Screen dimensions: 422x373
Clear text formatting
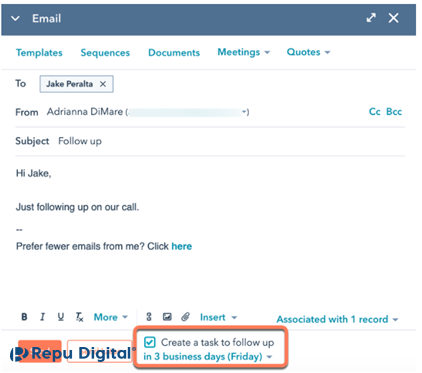(79, 317)
